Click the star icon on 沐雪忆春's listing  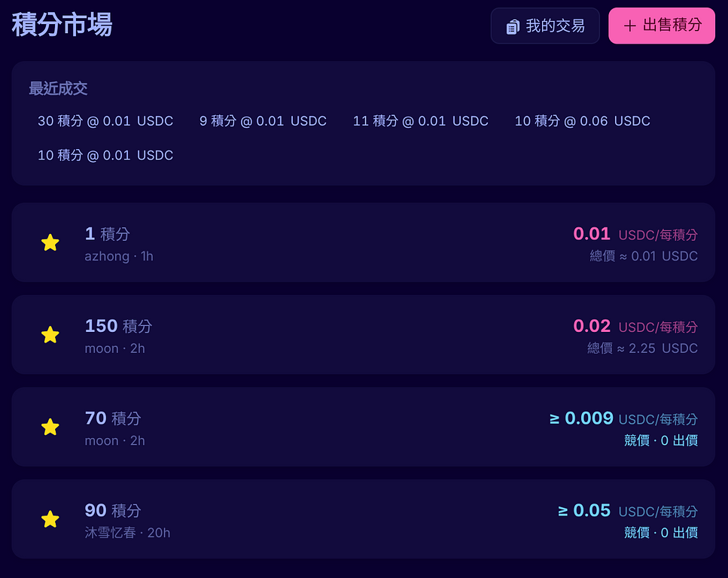[50, 519]
